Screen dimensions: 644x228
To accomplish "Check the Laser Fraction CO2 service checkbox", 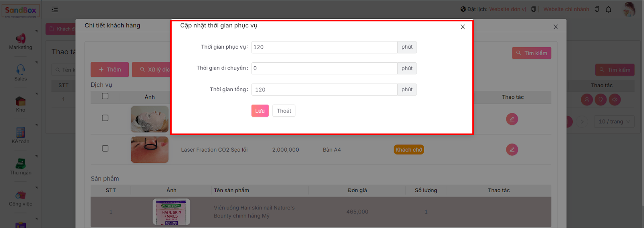I will pyautogui.click(x=105, y=148).
